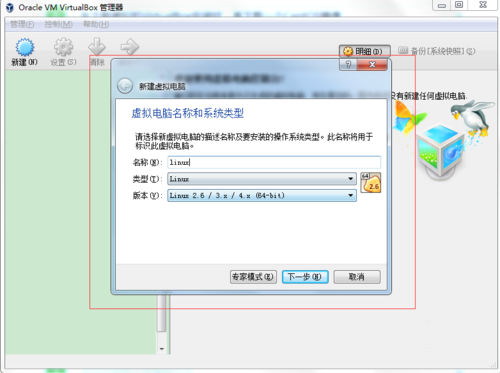This screenshot has width=500, height=373.
Task: Click the Next (下一步) button
Action: click(305, 277)
